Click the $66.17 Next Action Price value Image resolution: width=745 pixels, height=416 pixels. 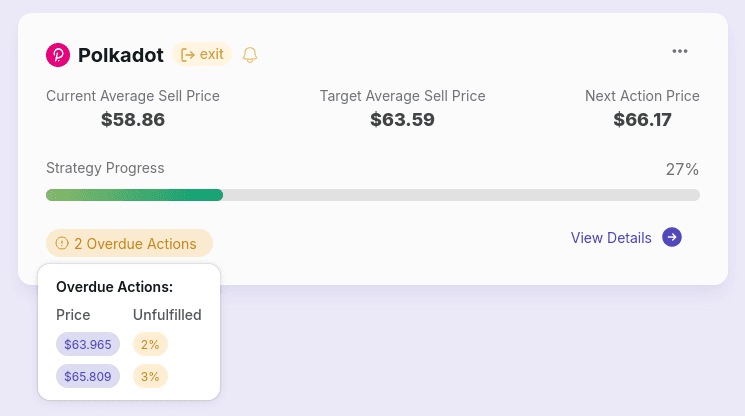coord(642,119)
